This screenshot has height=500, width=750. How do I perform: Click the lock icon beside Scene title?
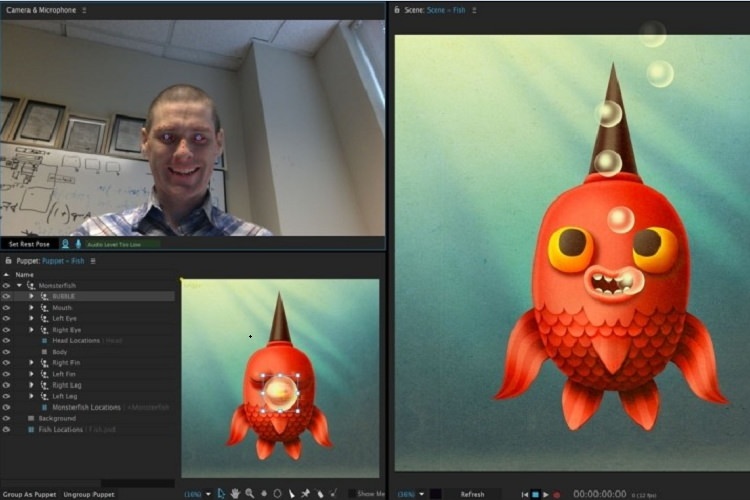[397, 10]
